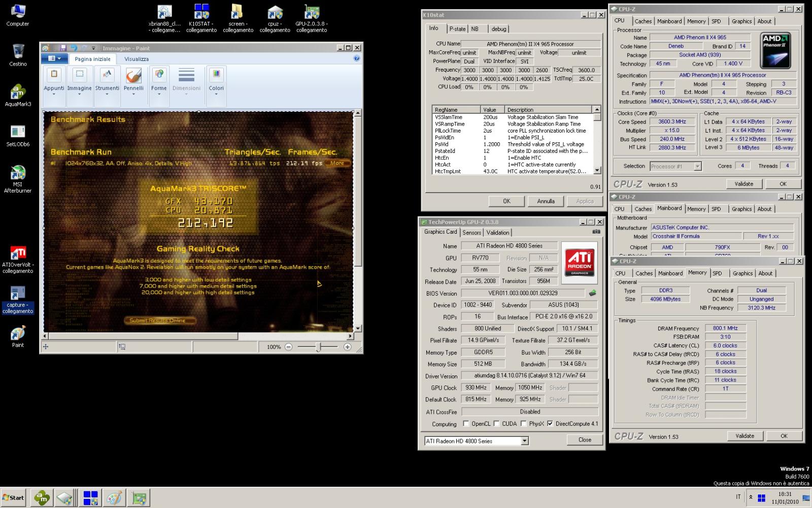Click OK in the K10stat window
812x508 pixels.
(506, 201)
